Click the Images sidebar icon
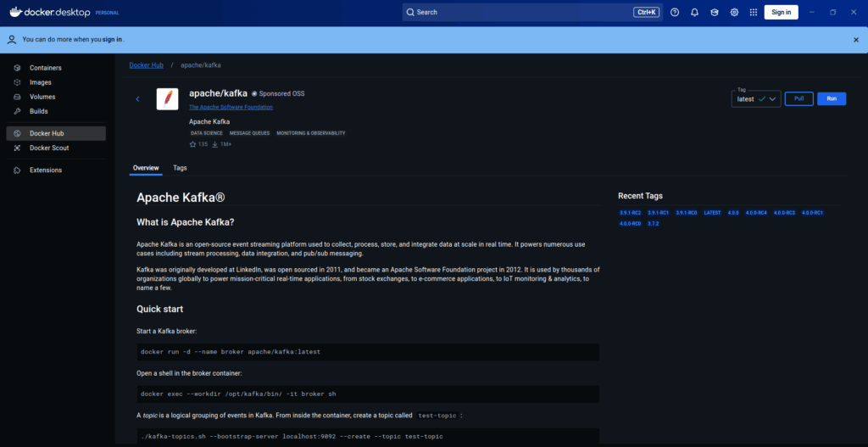 click(x=17, y=82)
